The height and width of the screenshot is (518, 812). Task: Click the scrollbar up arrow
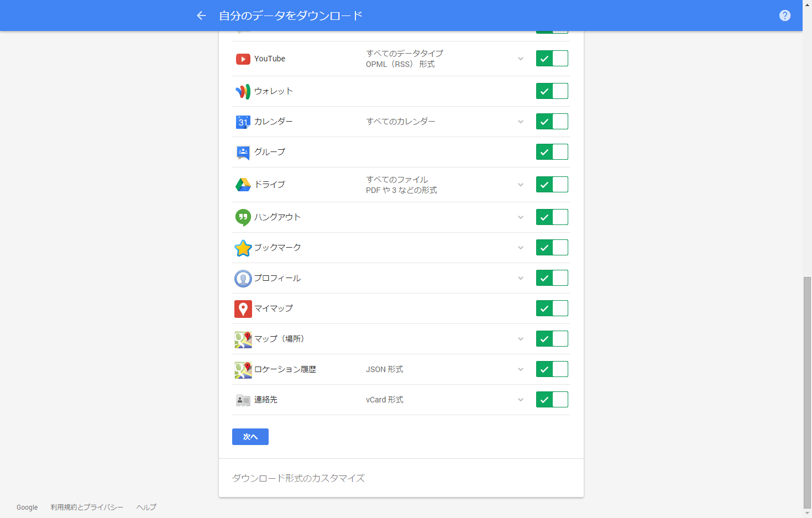(x=807, y=4)
